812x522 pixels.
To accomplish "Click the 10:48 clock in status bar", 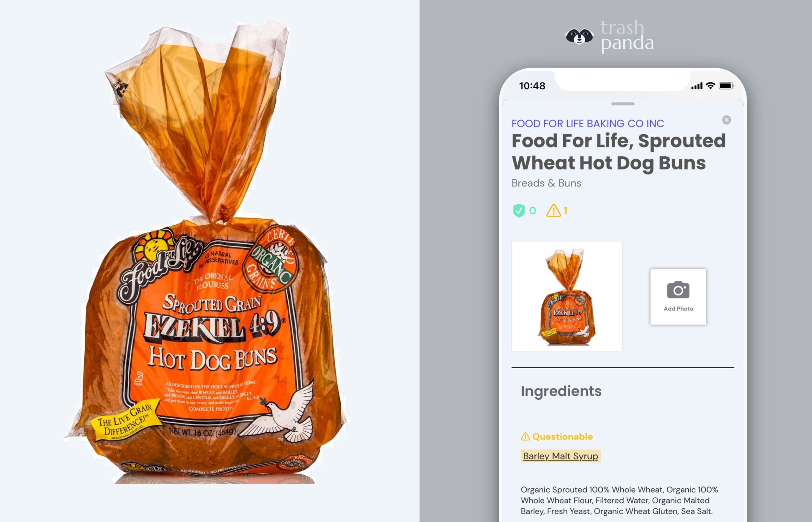I will (532, 86).
